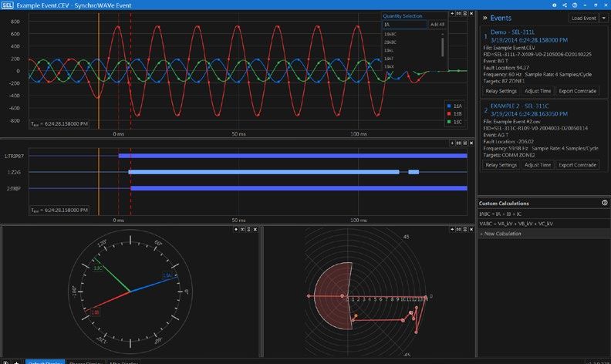Click the Quantity Selection search field containing IA

coord(404,24)
